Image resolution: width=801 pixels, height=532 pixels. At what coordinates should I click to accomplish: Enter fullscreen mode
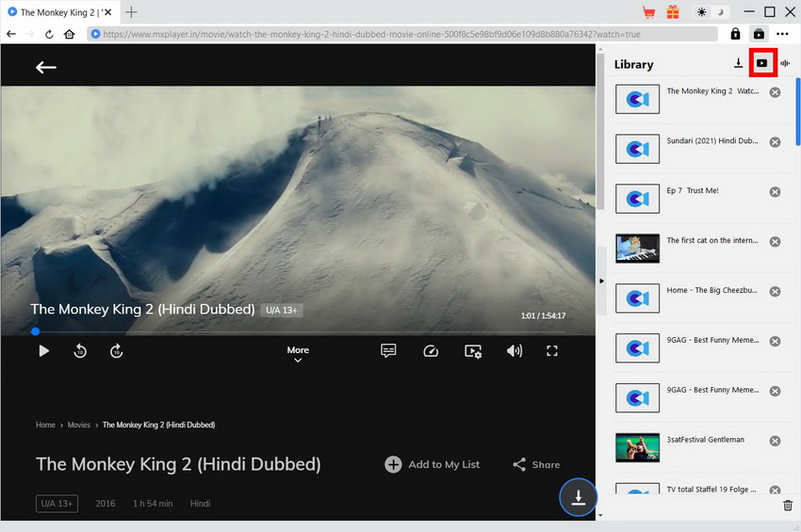551,351
